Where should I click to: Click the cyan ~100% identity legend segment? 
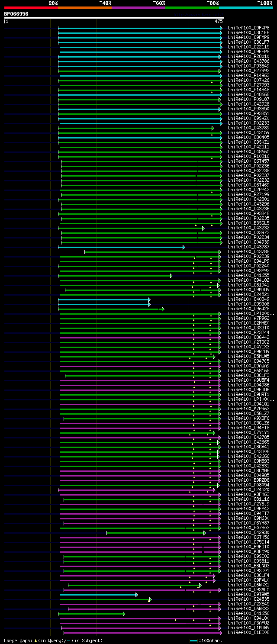coord(246,8)
